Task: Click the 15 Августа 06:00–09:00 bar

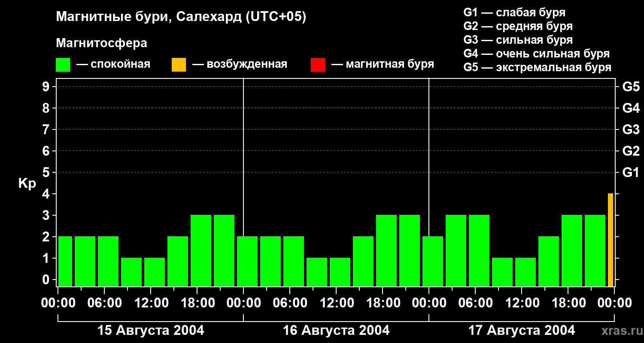Action: [108, 261]
